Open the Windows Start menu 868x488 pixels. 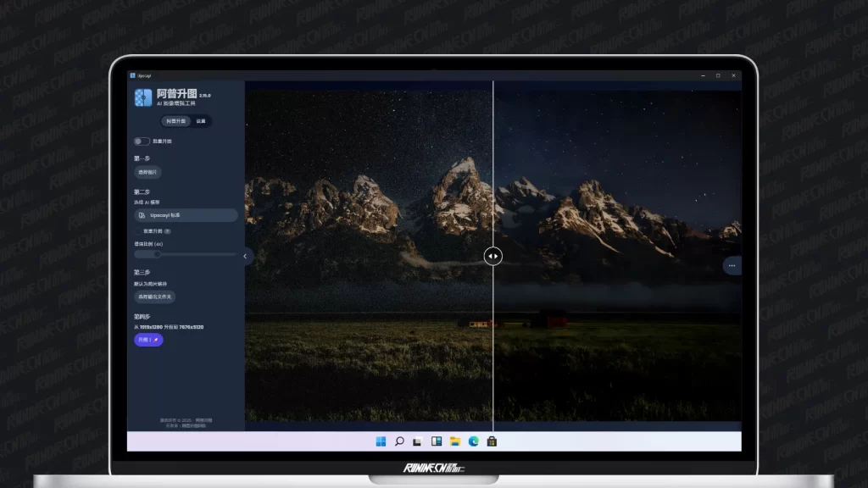[x=381, y=441]
